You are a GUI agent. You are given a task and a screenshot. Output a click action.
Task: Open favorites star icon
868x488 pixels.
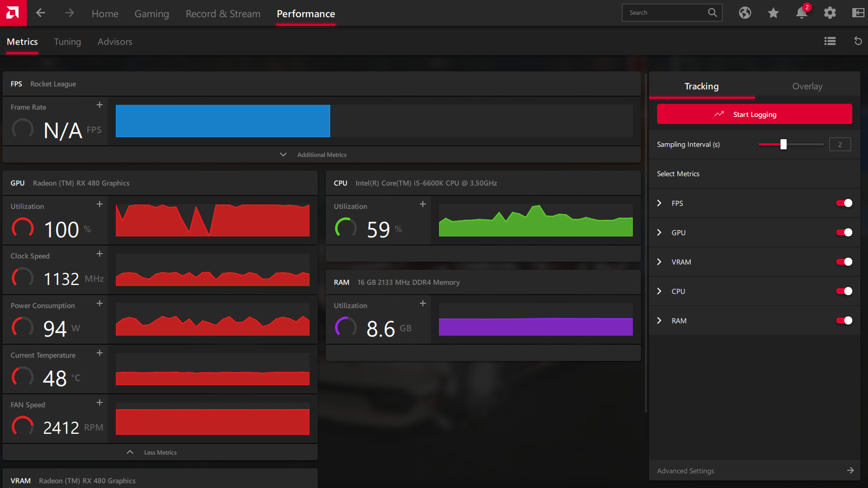773,13
